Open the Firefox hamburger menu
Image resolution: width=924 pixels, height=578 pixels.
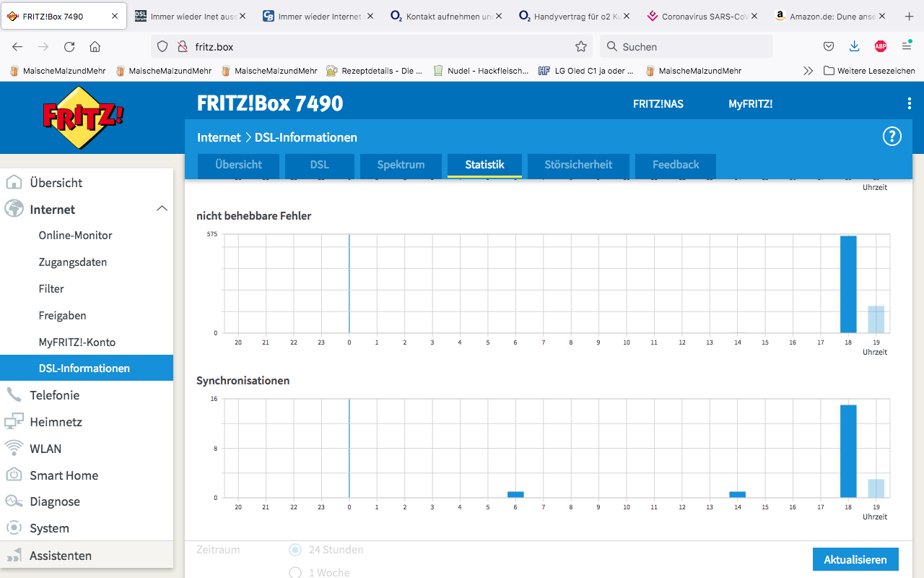coord(907,46)
